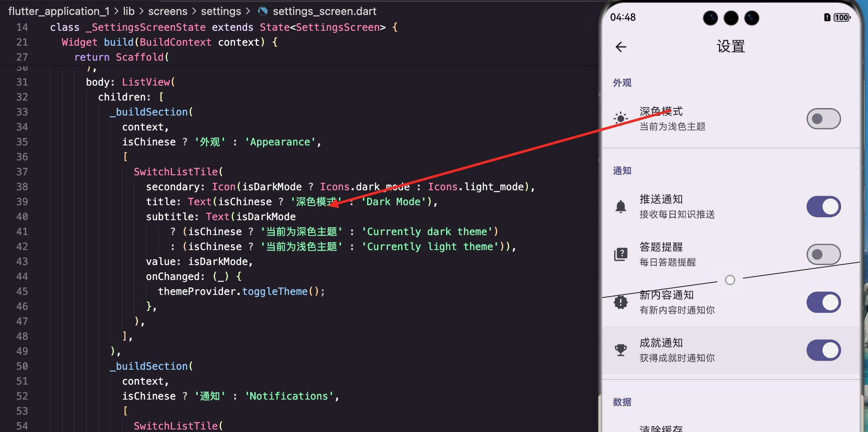
Task: Click first _buildSection( call on line 33
Action: pyautogui.click(x=151, y=112)
